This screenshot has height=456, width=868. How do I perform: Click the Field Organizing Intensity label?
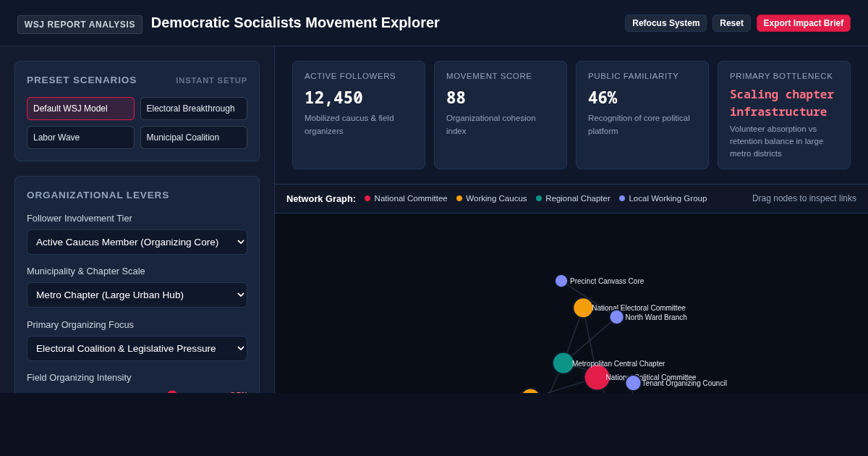pos(79,377)
